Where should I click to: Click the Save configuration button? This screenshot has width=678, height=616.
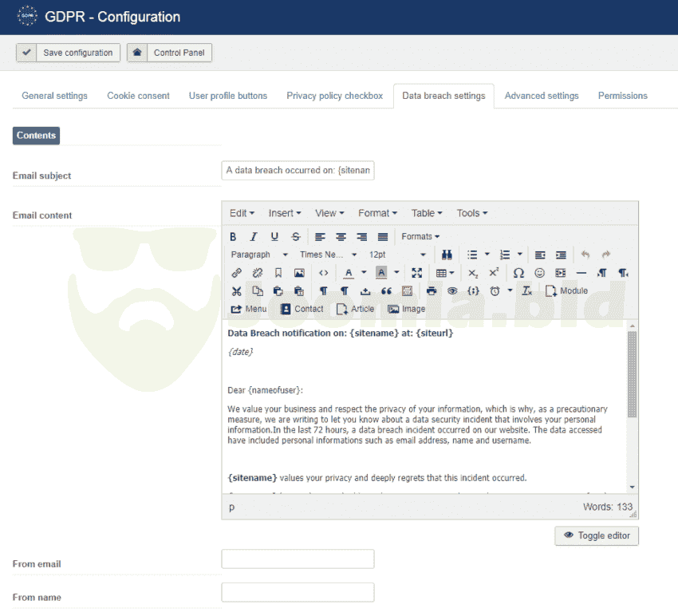[69, 53]
